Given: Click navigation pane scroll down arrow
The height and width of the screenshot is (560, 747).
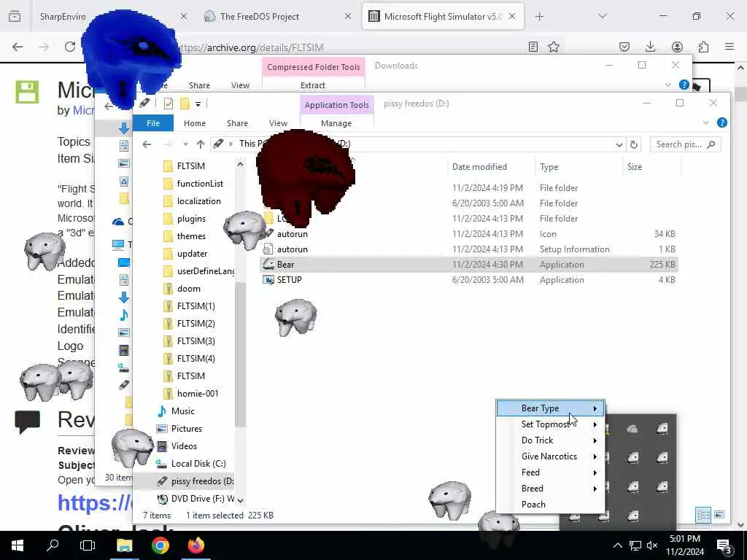Looking at the screenshot, I should [241, 500].
